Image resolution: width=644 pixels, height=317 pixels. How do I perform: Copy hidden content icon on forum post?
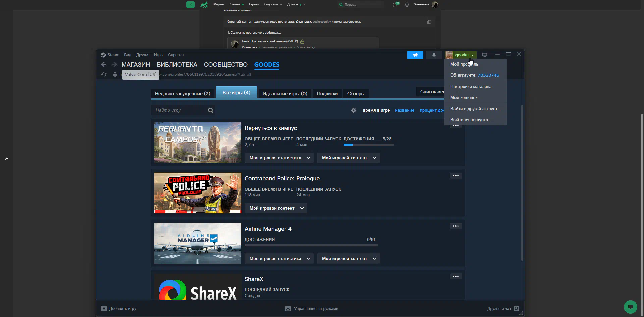click(x=429, y=22)
